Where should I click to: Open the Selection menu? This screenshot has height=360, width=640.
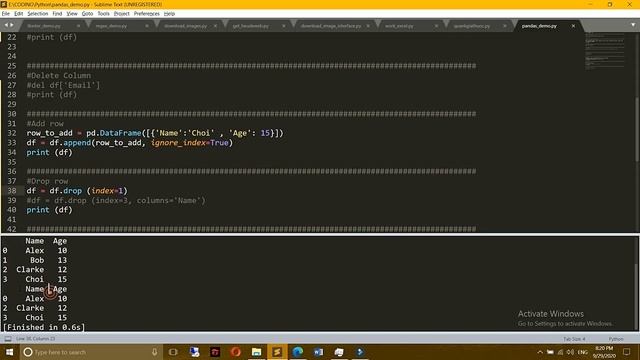click(38, 13)
